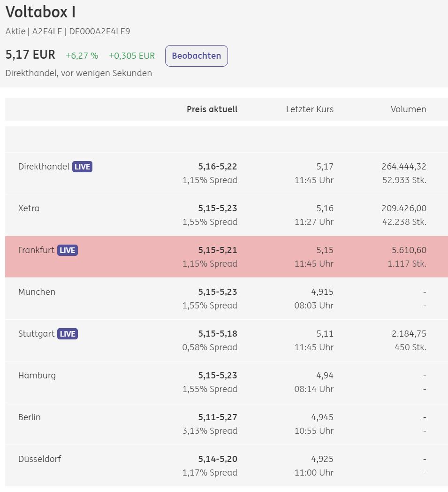Open the Stuttgart exchange row
The width and height of the screenshot is (448, 492).
[35, 334]
